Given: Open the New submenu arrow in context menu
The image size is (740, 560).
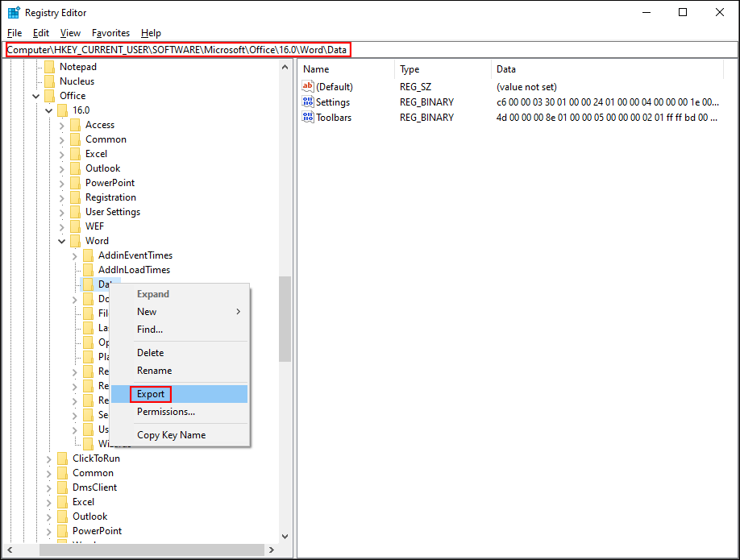Looking at the screenshot, I should click(x=239, y=312).
